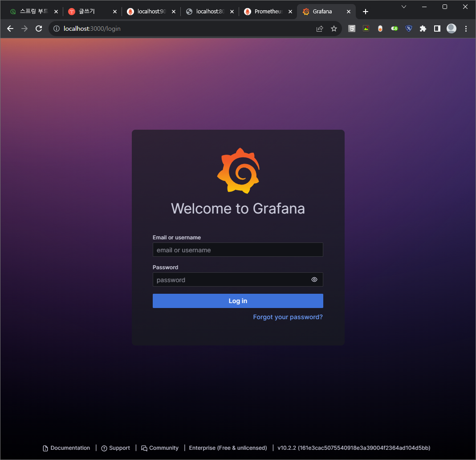Focus the email or username field
The height and width of the screenshot is (460, 476).
point(238,250)
